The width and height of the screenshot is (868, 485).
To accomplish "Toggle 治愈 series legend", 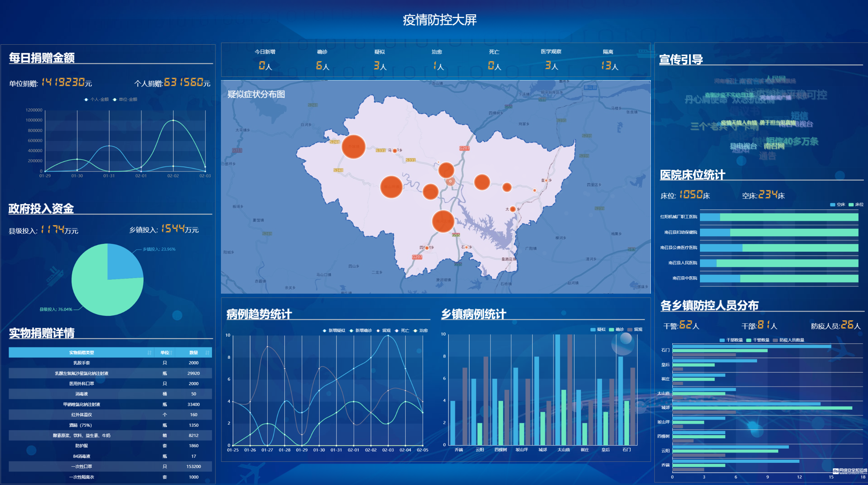I will [420, 330].
